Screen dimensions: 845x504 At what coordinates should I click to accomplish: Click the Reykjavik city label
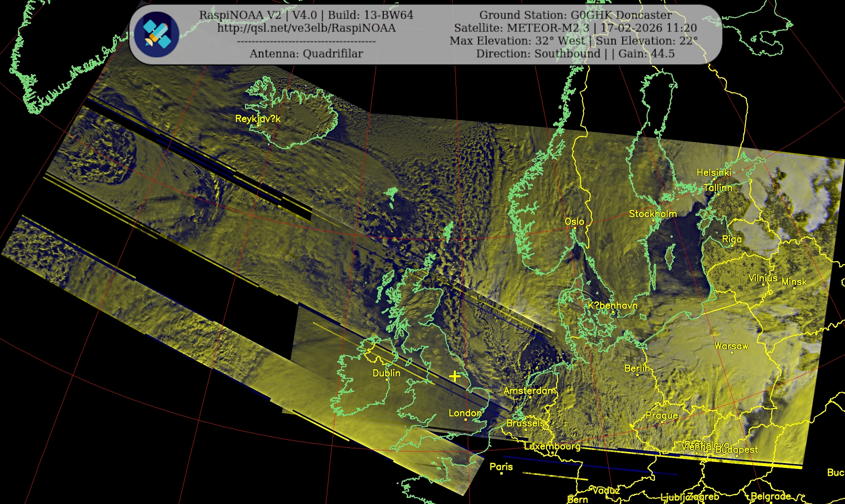(x=258, y=119)
